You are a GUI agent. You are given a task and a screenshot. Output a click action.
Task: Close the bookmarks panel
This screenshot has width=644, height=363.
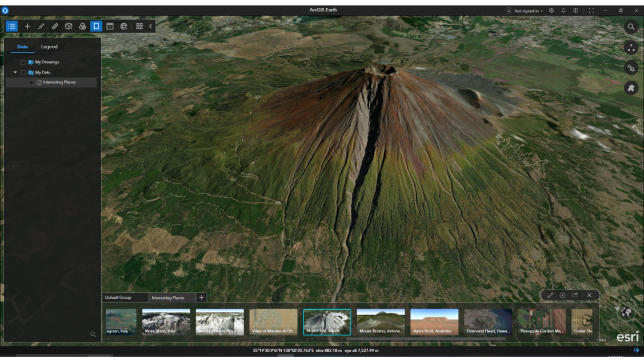589,295
